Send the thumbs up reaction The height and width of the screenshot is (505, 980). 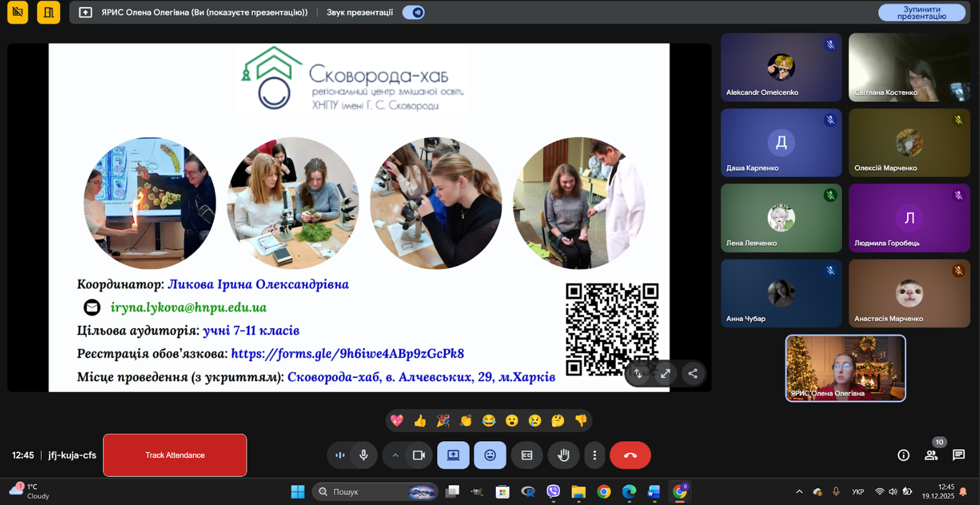coord(420,421)
